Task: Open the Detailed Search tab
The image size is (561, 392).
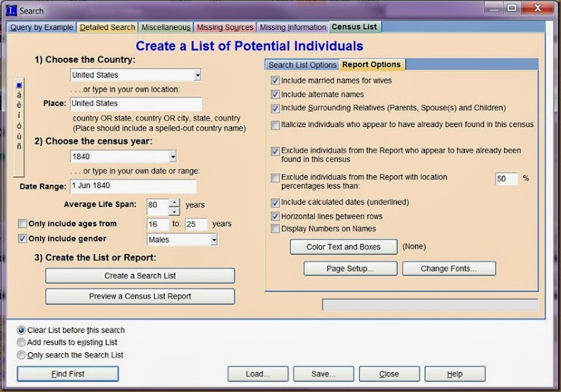Action: [107, 27]
